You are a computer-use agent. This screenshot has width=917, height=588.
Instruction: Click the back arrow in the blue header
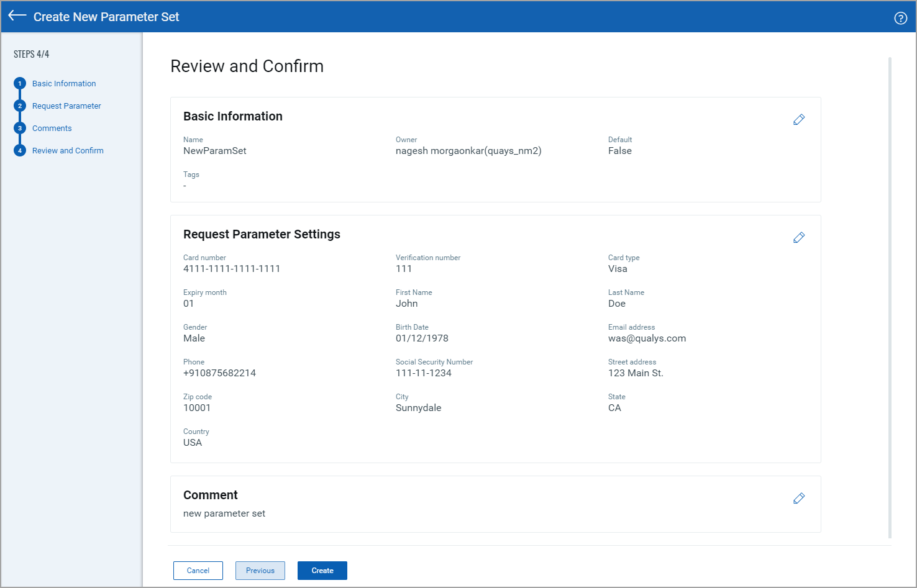coord(17,16)
